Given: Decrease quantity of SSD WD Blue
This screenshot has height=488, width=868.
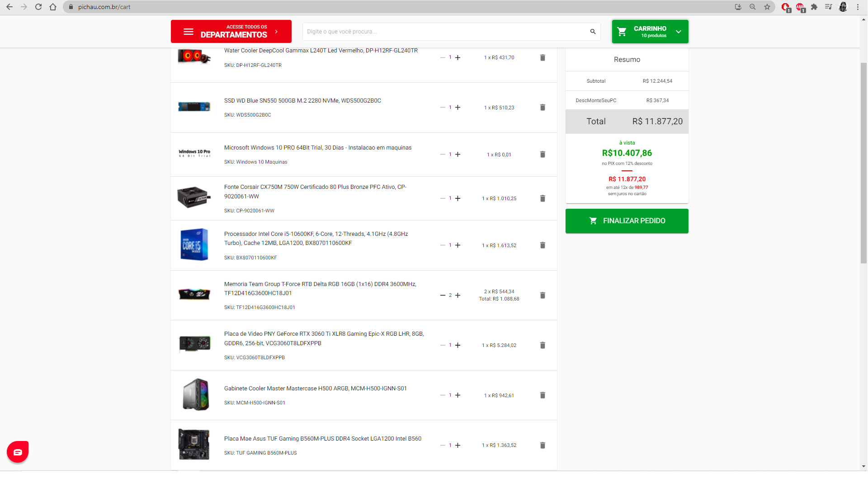Looking at the screenshot, I should point(443,107).
